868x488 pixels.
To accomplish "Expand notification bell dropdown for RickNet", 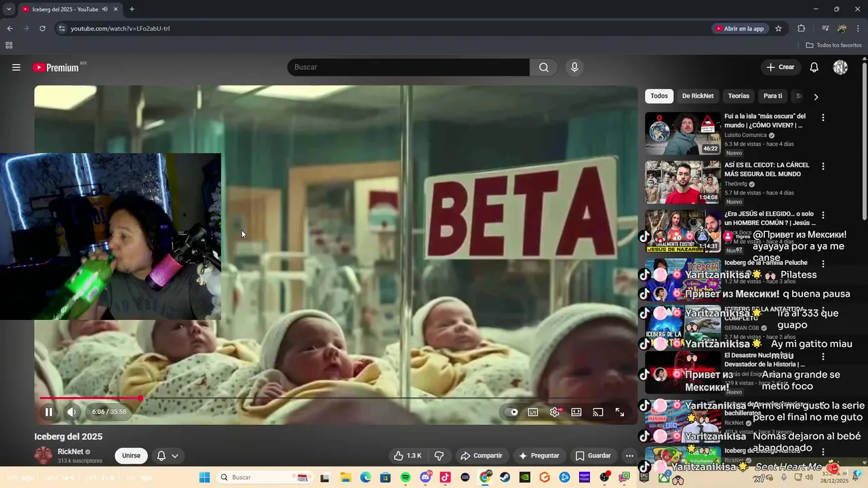I will (x=167, y=455).
